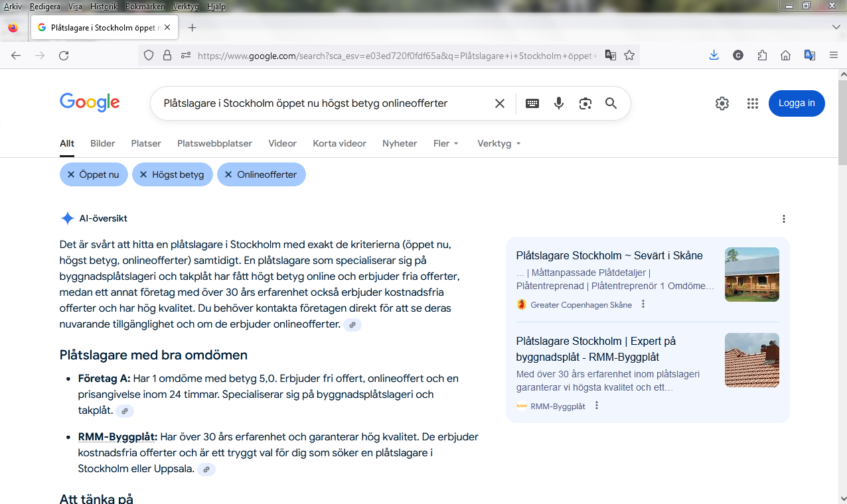This screenshot has height=504, width=847.
Task: Bookmark this page with the star icon
Action: (629, 56)
